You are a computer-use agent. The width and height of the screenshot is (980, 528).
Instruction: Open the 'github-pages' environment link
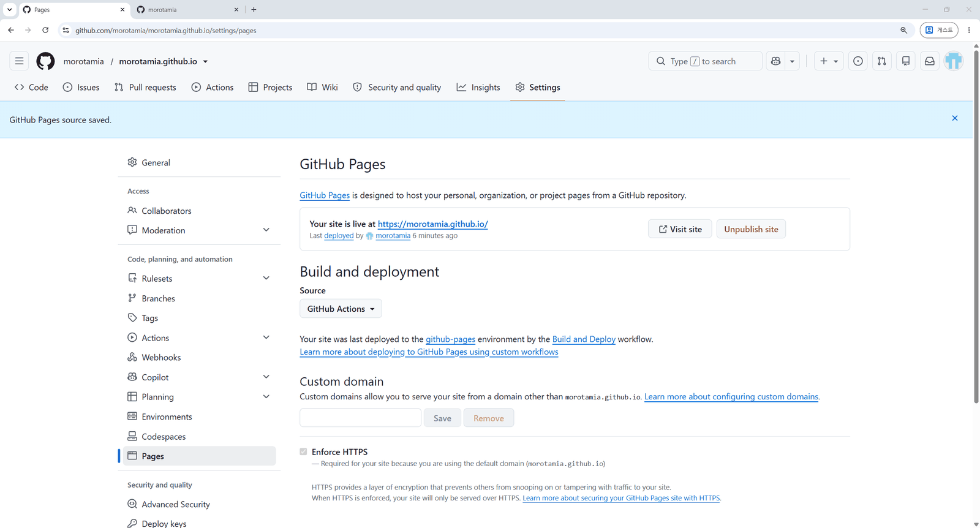point(450,339)
